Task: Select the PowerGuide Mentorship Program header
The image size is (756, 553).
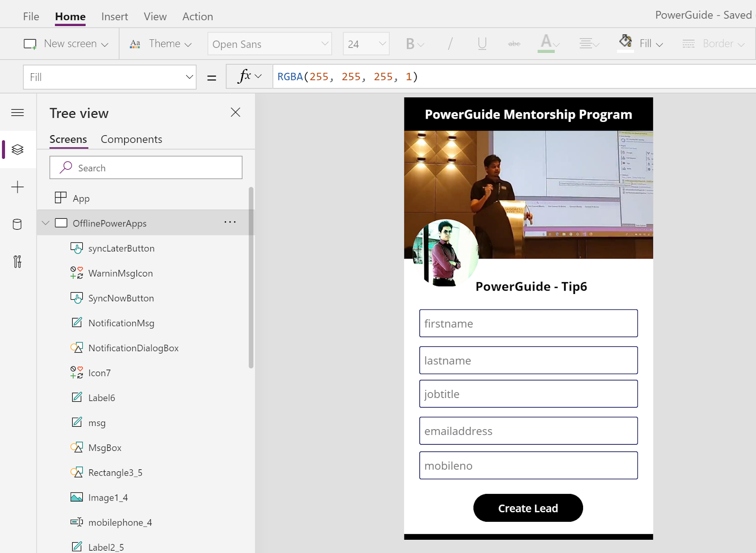Action: 528,114
